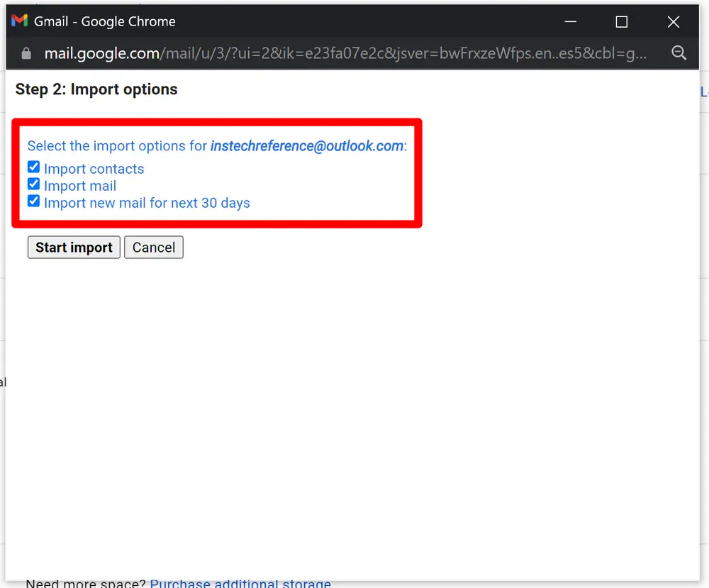Toggle the Import mail checkbox
Screen dimensions: 709x588
pyautogui.click(x=33, y=184)
